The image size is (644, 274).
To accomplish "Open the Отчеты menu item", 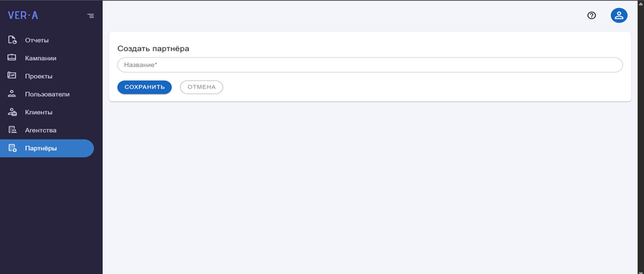I will point(47,40).
